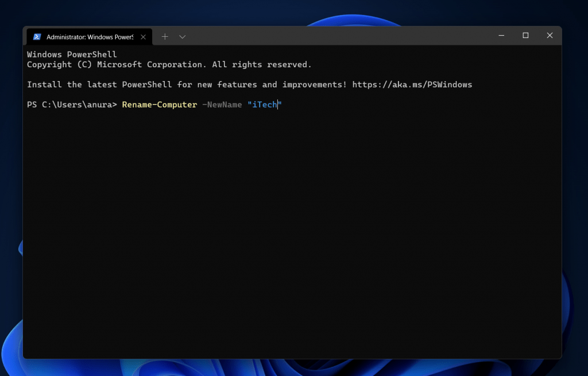The width and height of the screenshot is (588, 376).
Task: Click the new tab dropdown chevron
Action: pos(182,36)
